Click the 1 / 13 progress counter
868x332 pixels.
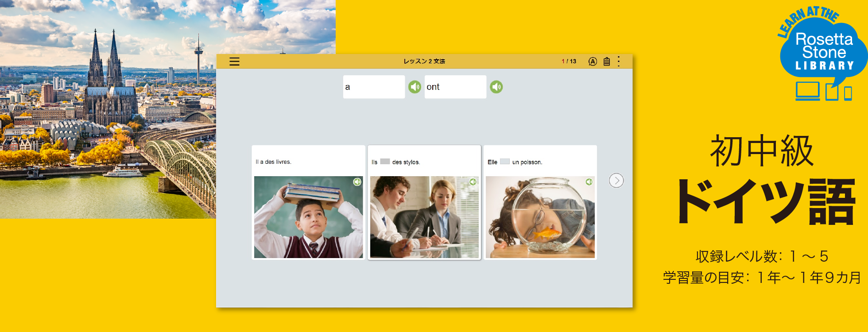click(569, 62)
